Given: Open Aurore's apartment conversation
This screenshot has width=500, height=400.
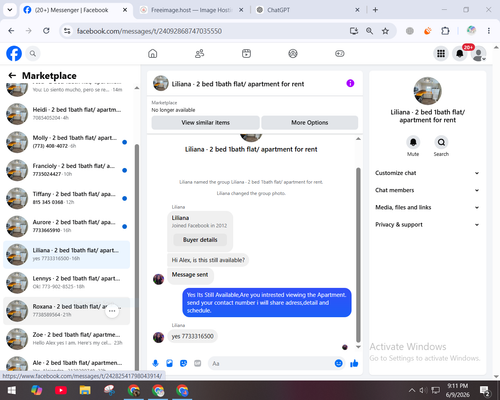Looking at the screenshot, I should 67,226.
